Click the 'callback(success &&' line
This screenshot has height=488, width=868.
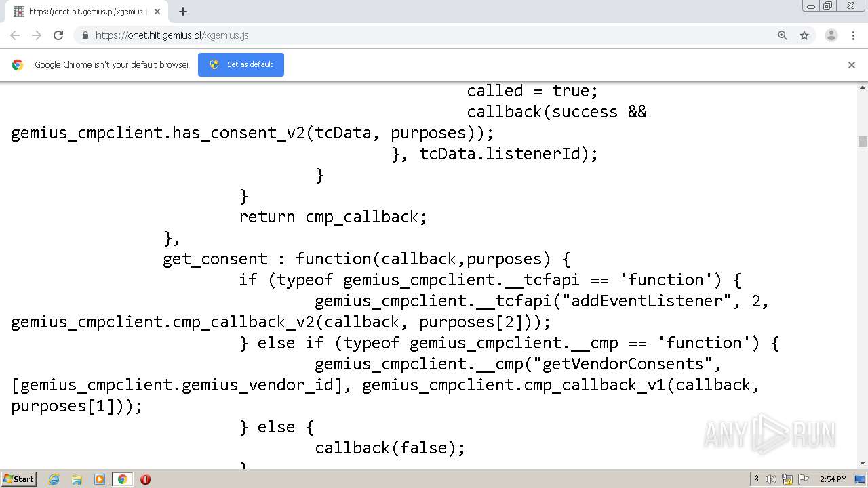point(557,112)
